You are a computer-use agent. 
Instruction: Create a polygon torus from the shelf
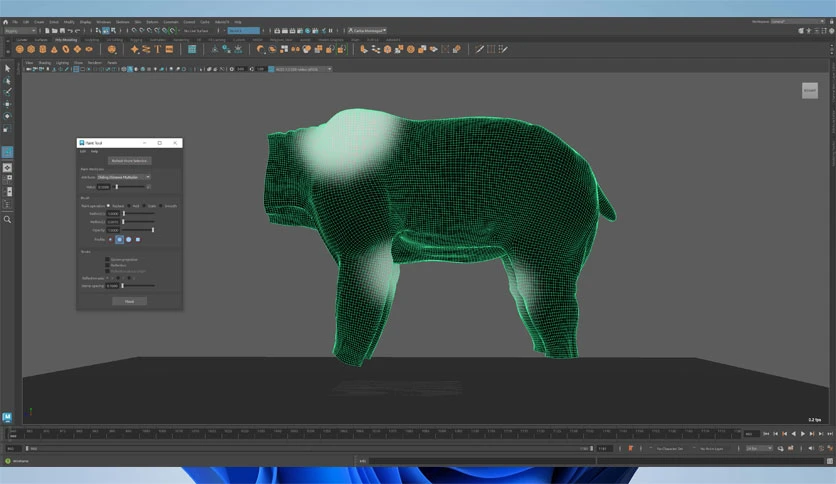(66, 49)
